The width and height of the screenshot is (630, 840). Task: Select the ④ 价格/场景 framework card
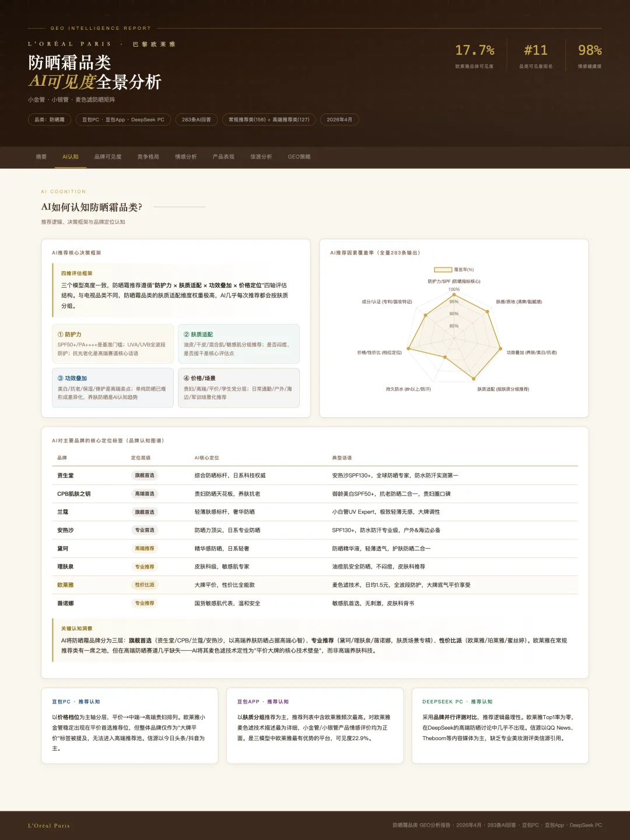tap(239, 388)
